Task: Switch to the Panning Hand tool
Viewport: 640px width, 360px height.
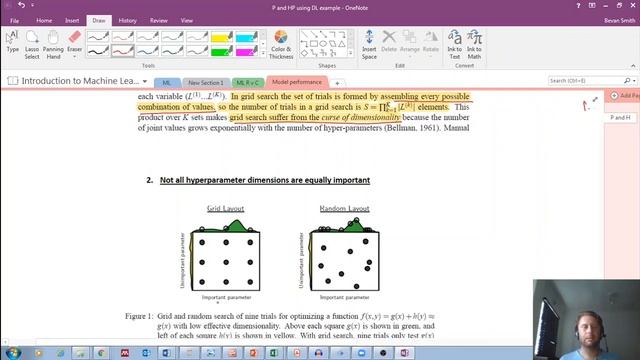Action: (53, 45)
